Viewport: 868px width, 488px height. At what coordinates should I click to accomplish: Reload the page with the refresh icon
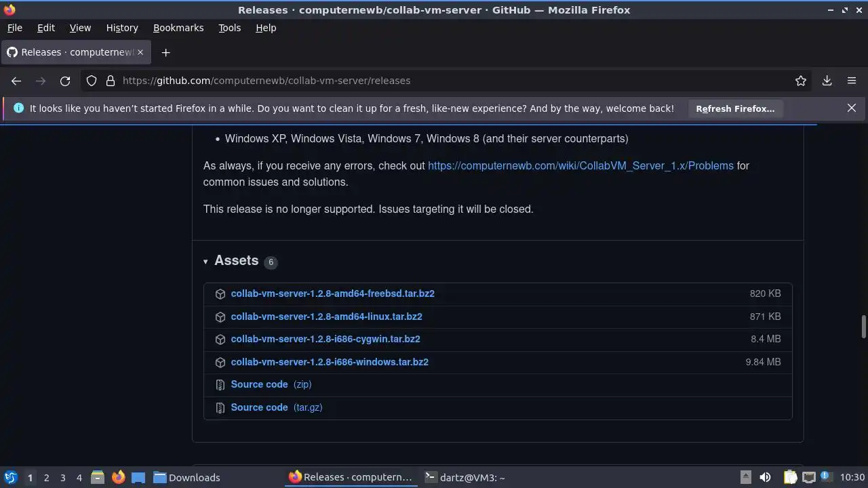click(x=65, y=81)
